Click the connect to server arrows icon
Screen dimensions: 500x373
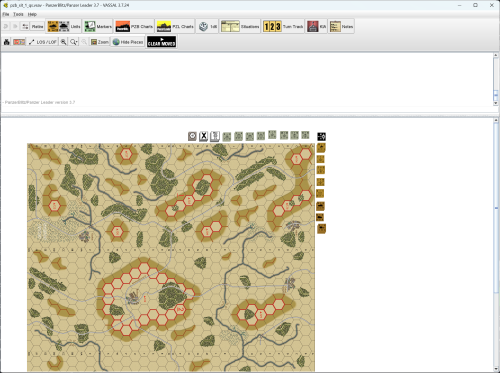(x=25, y=26)
